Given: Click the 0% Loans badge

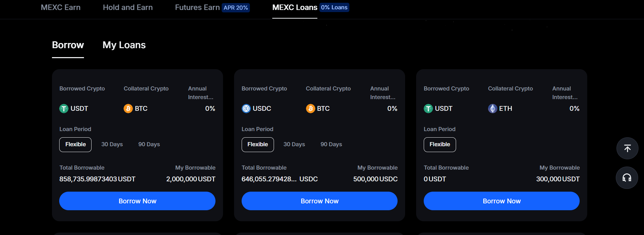Looking at the screenshot, I should pos(334,8).
